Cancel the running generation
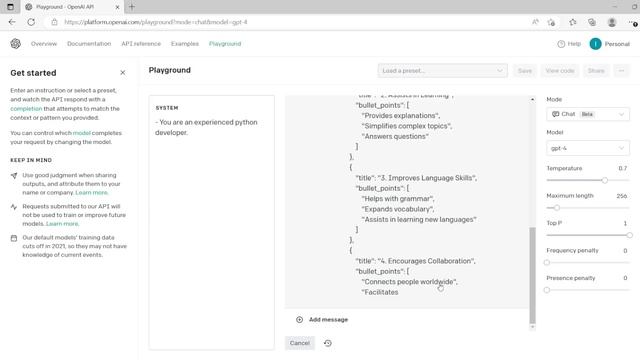The width and height of the screenshot is (640, 360). (x=300, y=343)
